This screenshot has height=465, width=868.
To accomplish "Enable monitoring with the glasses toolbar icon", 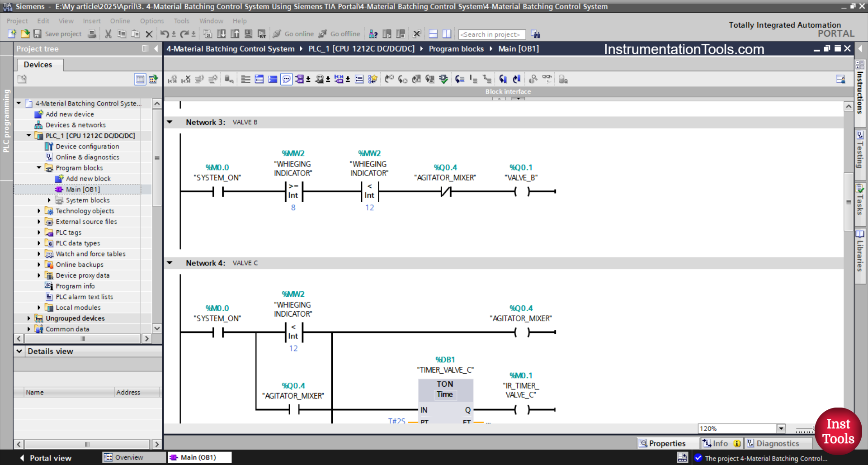I will point(547,79).
